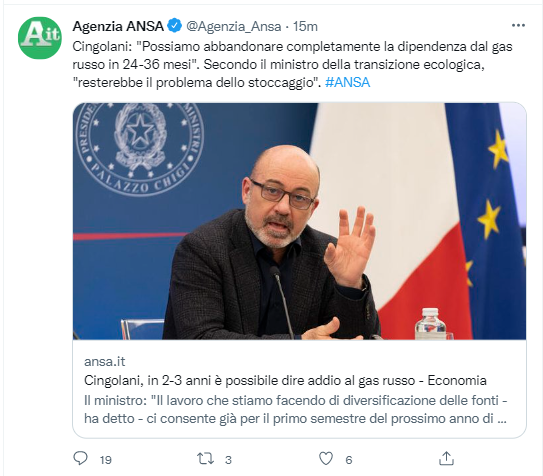Open the @Agenzia_Ansa handle link
The width and height of the screenshot is (543, 476).
coord(234,27)
